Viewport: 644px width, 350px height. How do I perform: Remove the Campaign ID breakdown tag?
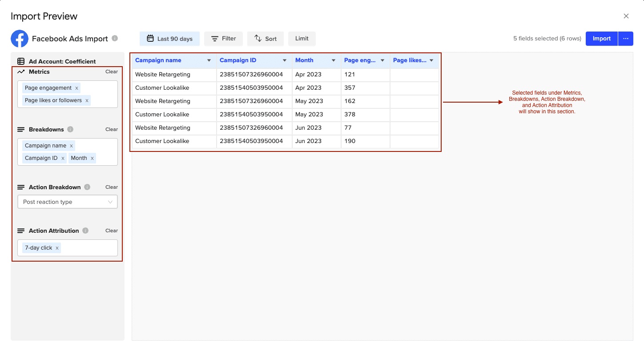click(x=63, y=158)
